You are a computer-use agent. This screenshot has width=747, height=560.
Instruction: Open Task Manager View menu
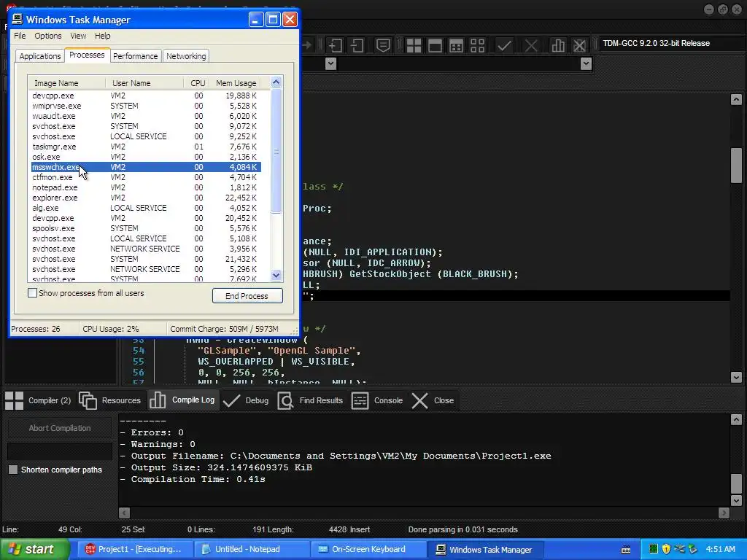tap(78, 36)
